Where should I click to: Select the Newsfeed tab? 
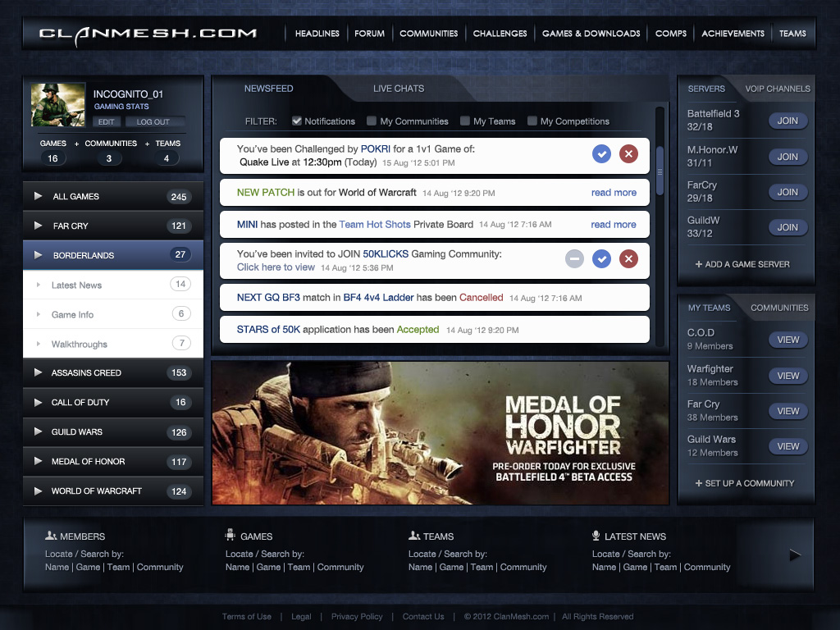tap(268, 89)
